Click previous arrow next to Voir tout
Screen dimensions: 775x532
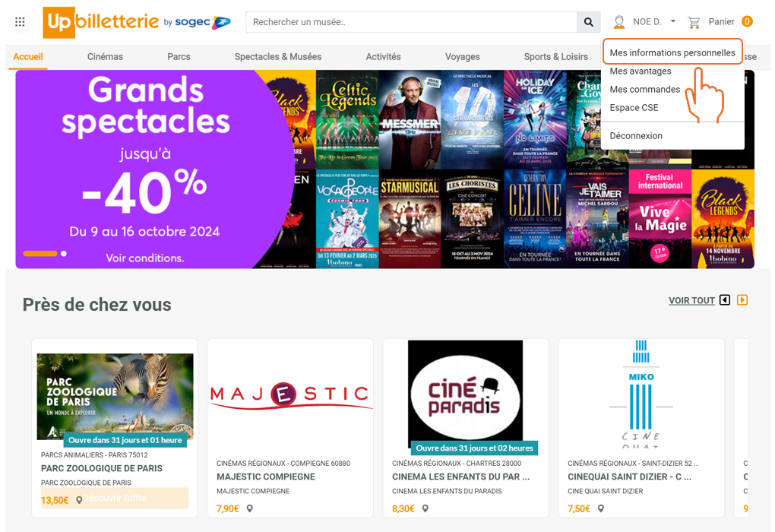click(x=725, y=300)
